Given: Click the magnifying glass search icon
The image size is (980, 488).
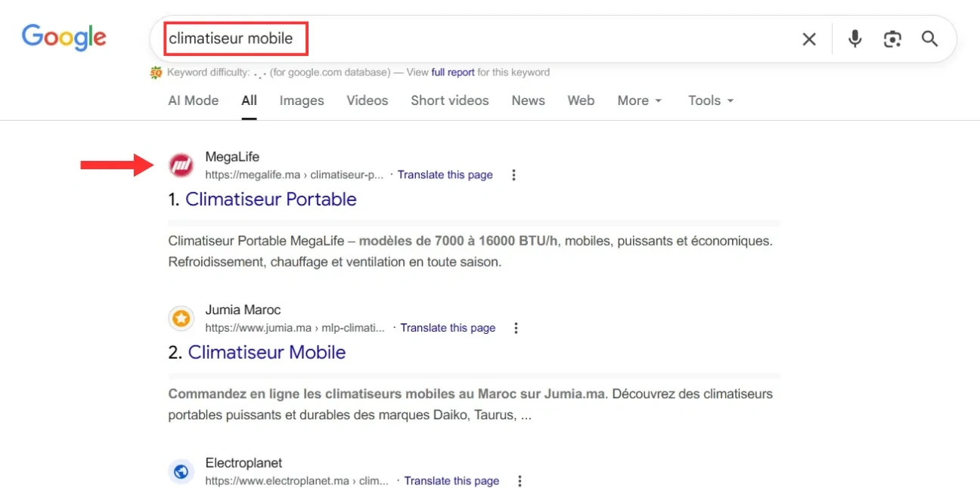Looking at the screenshot, I should [929, 39].
